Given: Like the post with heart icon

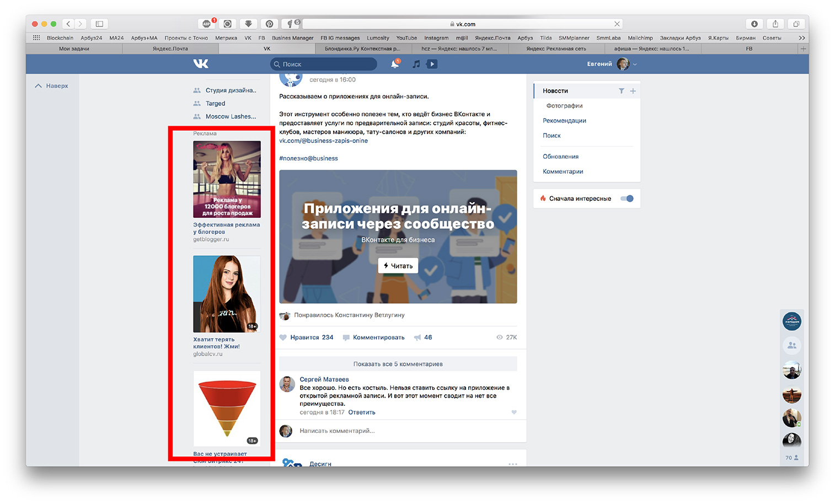Looking at the screenshot, I should (x=283, y=337).
